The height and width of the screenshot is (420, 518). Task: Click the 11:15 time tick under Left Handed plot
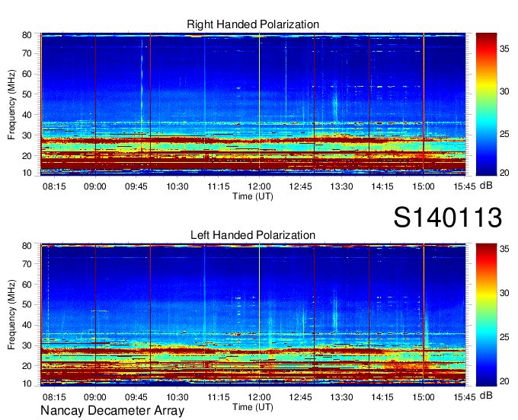[x=219, y=397]
